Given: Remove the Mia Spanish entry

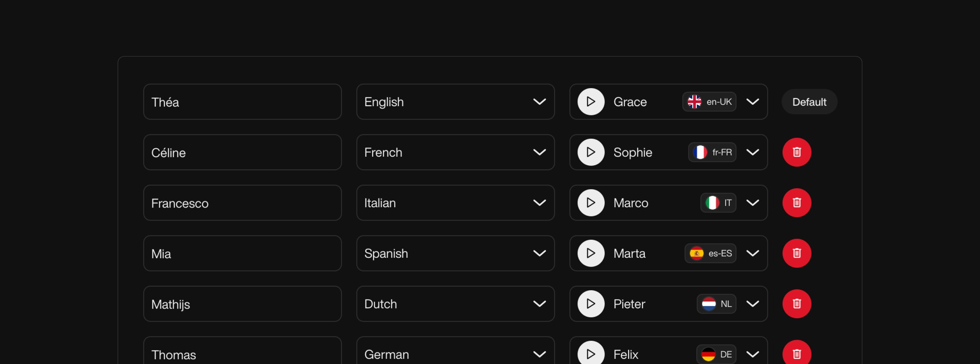Looking at the screenshot, I should click(797, 253).
